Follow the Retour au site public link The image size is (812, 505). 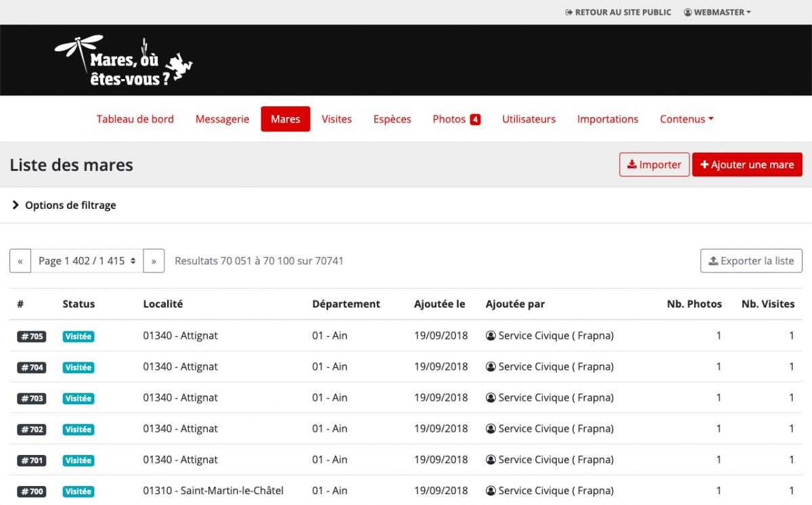(618, 12)
